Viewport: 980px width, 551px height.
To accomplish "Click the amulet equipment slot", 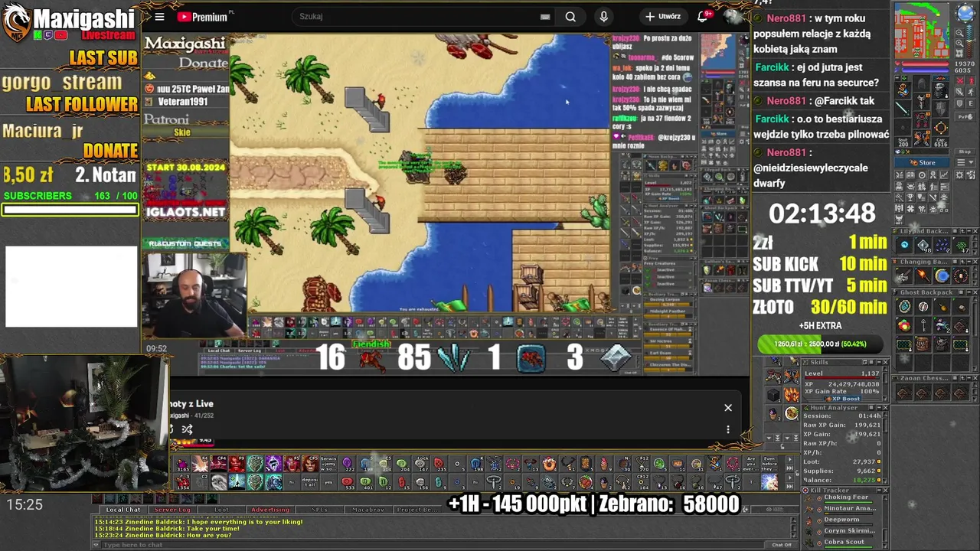I will click(903, 90).
